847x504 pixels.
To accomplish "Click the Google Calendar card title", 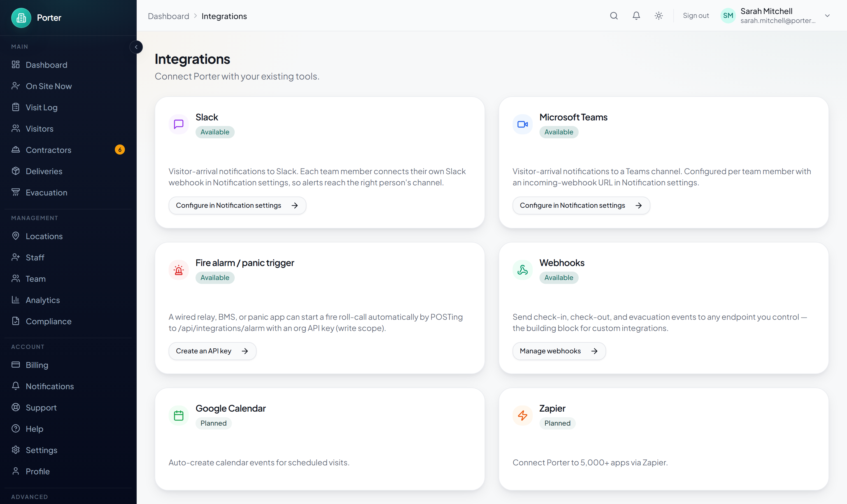I will [x=231, y=409].
